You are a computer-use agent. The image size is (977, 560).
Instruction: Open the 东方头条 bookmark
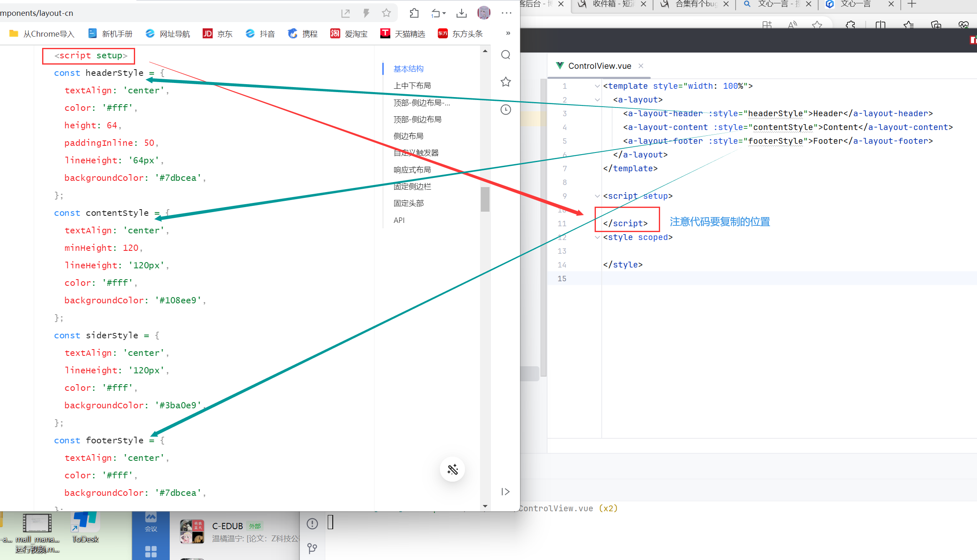tap(460, 34)
